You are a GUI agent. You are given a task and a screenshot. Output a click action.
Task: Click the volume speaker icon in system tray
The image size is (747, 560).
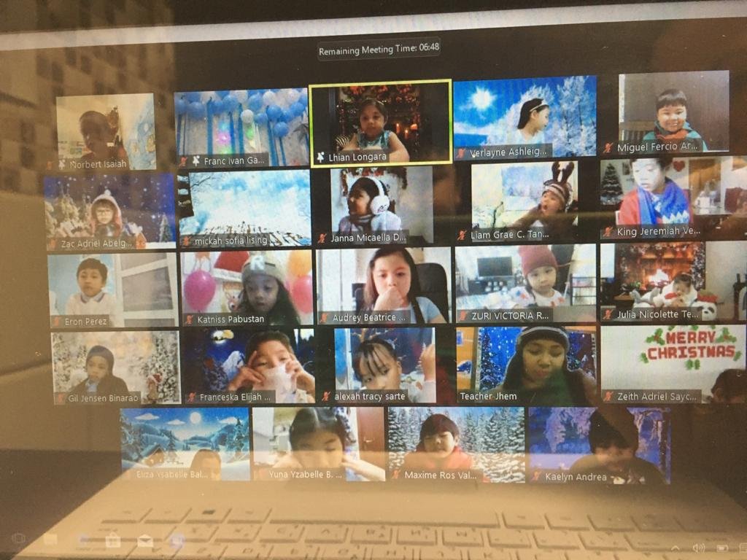click(698, 547)
